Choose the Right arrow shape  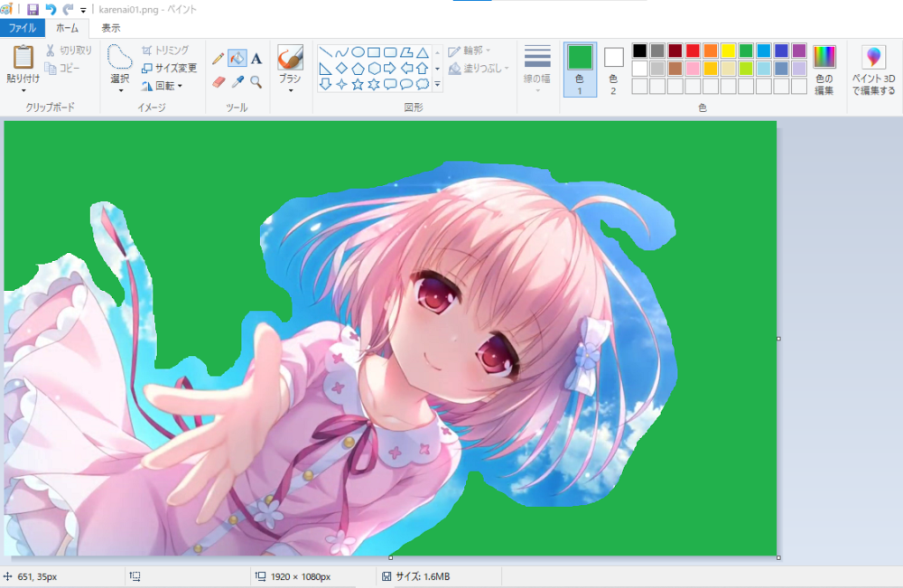click(390, 69)
